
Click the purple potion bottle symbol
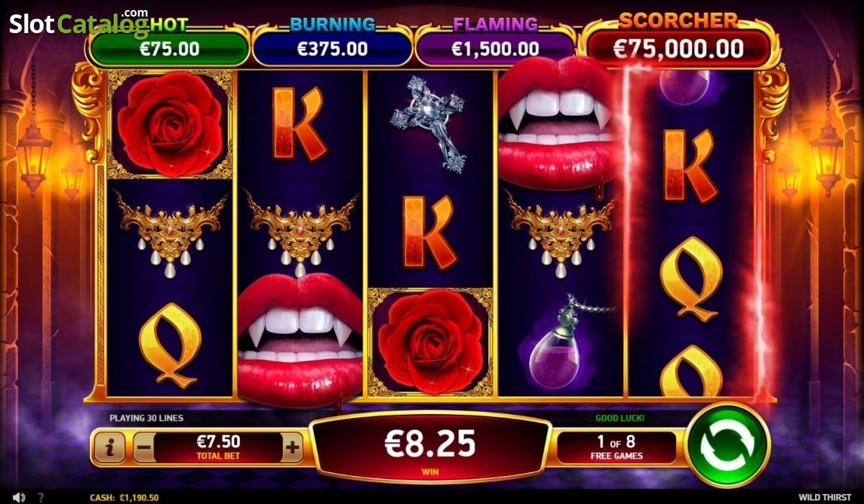point(559,343)
